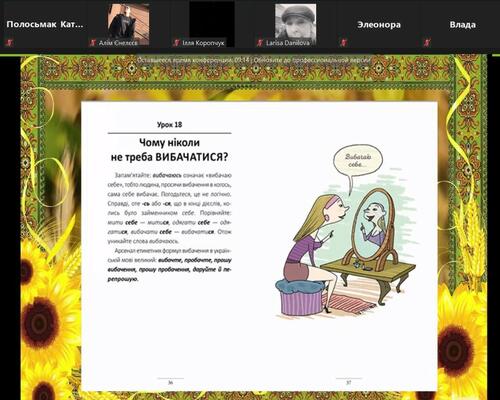Click the muted mic icon on Элеонора tile
The width and height of the screenshot is (500, 400).
pyautogui.click(x=344, y=43)
